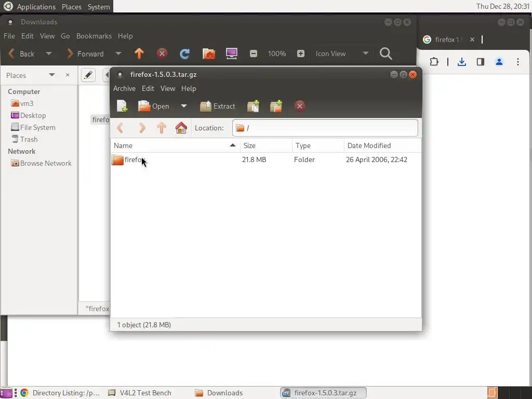Expand the Places sidebar dropdown
The height and width of the screenshot is (399, 532).
pyautogui.click(x=52, y=75)
